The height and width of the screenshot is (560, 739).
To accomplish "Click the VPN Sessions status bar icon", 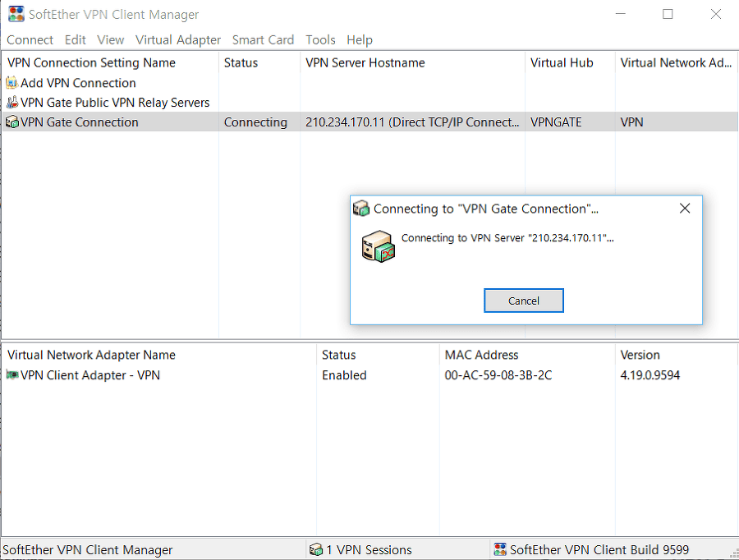I will (316, 549).
